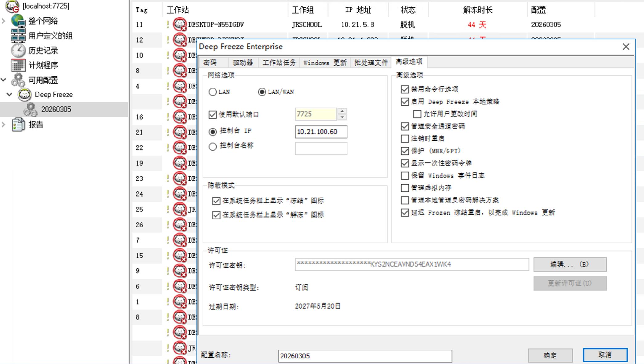Screen dimensions: 644x364
Task: Expand the 报告 tree node
Action: pos(3,125)
